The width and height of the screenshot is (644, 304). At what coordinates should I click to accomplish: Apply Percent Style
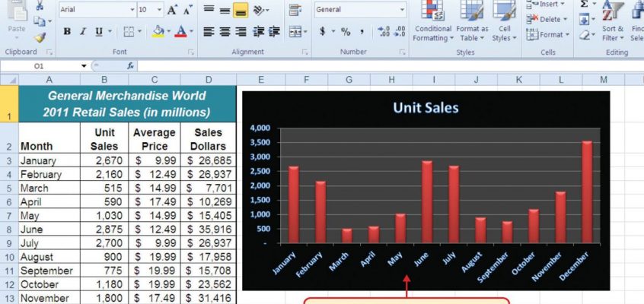point(346,32)
